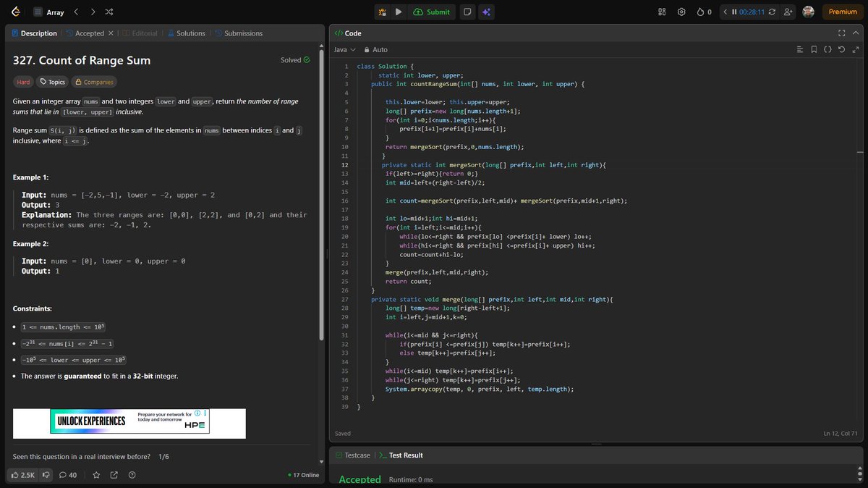The image size is (868, 488).
Task: Go to the previous problem arrow
Action: pos(77,12)
